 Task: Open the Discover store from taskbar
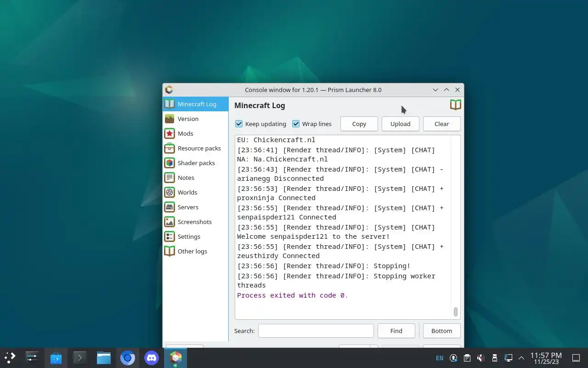coord(56,357)
